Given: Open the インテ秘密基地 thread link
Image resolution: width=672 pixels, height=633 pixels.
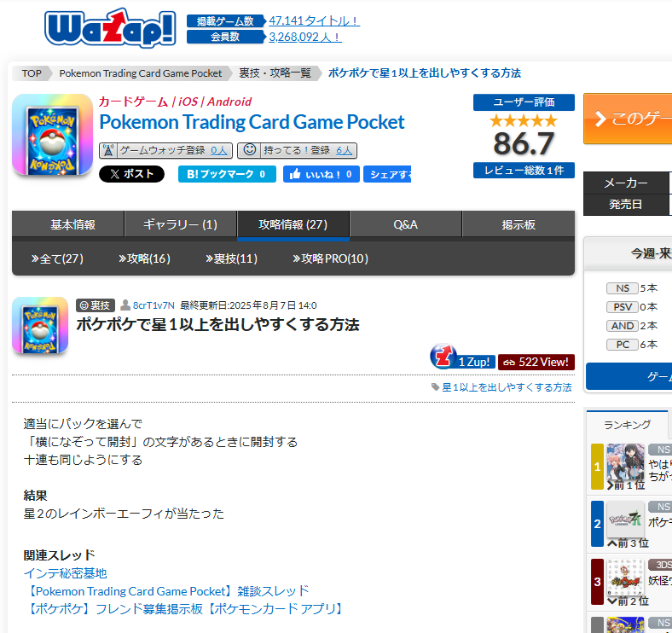Looking at the screenshot, I should coord(65,573).
